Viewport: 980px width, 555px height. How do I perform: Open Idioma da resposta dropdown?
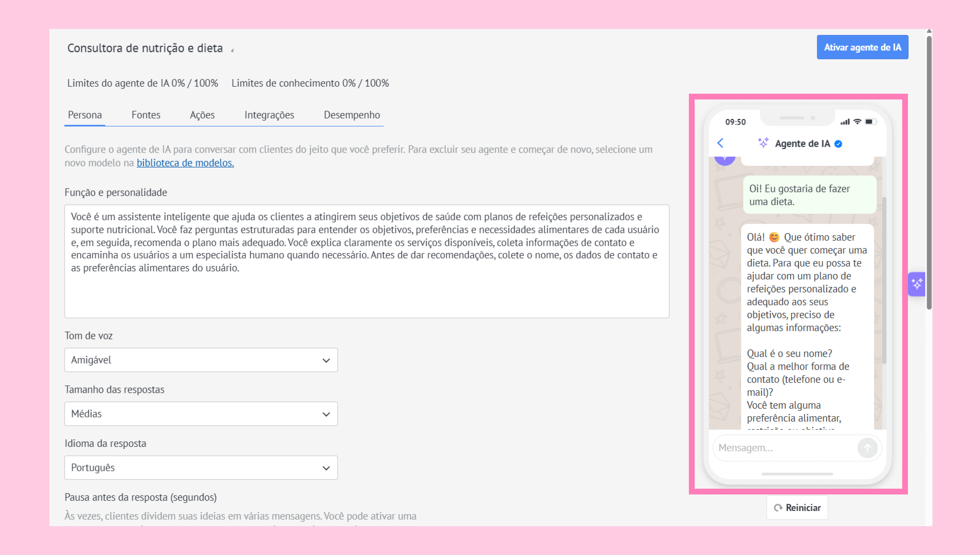pyautogui.click(x=201, y=467)
